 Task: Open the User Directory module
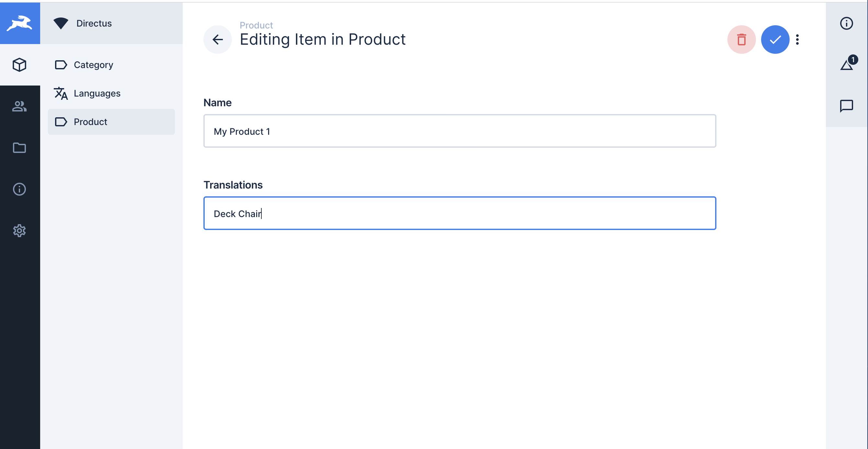20,107
